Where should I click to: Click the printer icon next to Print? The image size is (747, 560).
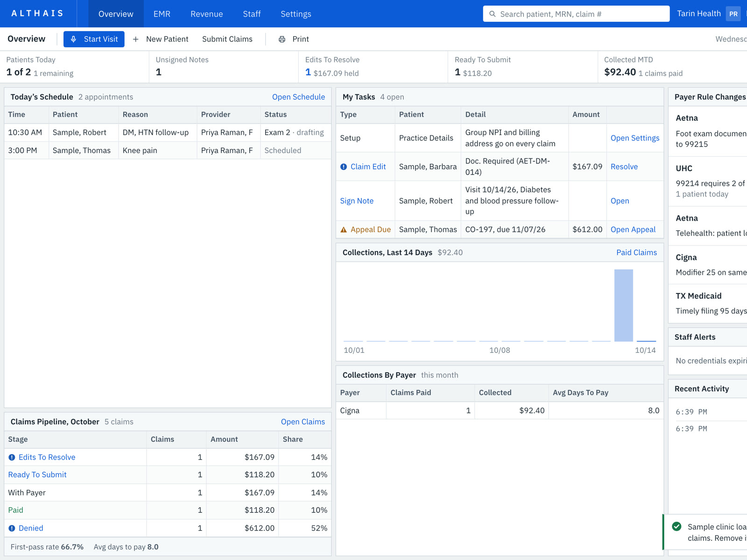[282, 39]
